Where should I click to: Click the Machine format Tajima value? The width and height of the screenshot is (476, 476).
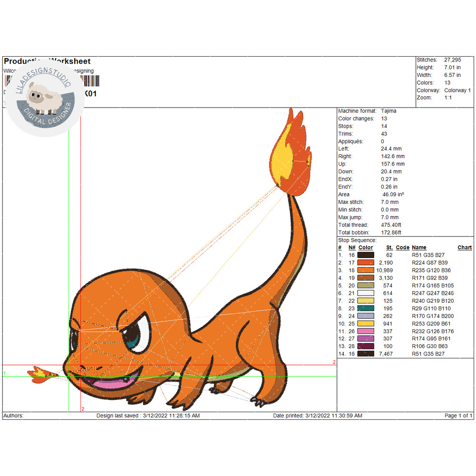tap(388, 111)
